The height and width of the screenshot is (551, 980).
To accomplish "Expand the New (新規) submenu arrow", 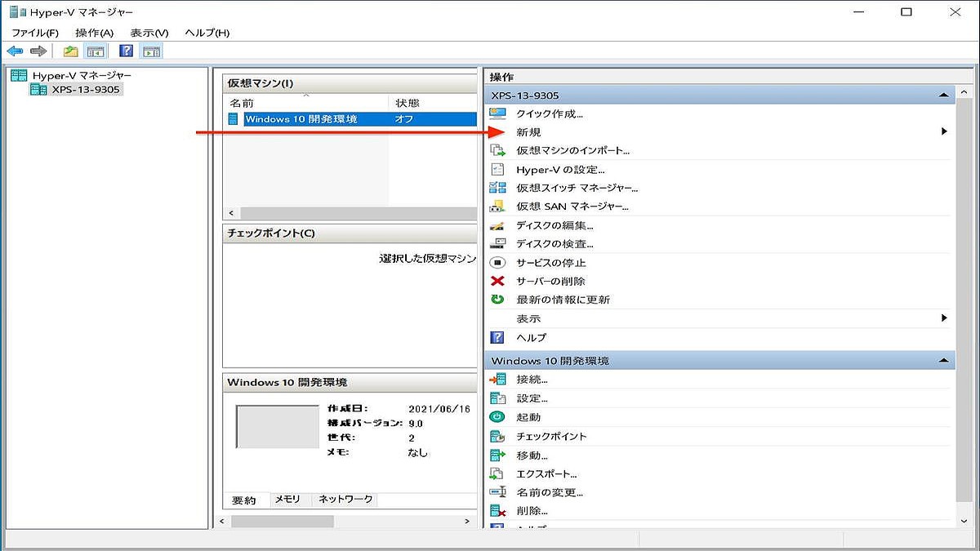I will (944, 131).
